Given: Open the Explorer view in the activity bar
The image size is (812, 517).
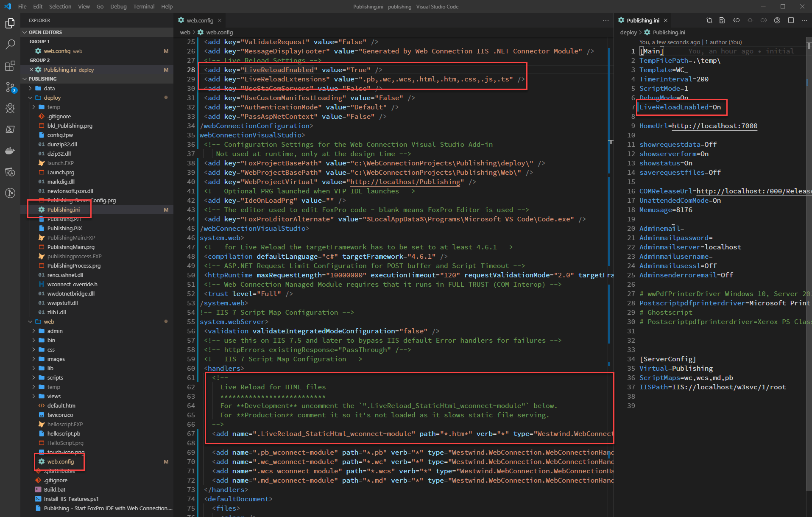Looking at the screenshot, I should pos(10,23).
